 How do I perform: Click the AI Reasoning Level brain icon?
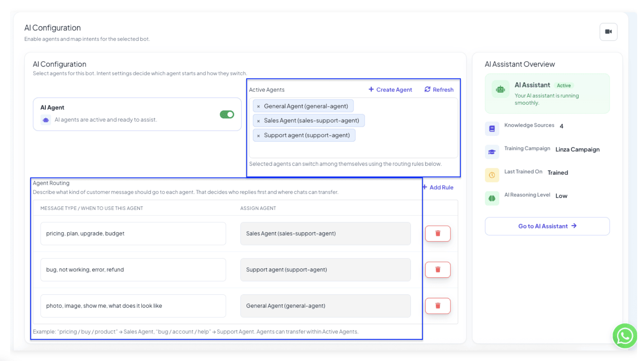492,198
